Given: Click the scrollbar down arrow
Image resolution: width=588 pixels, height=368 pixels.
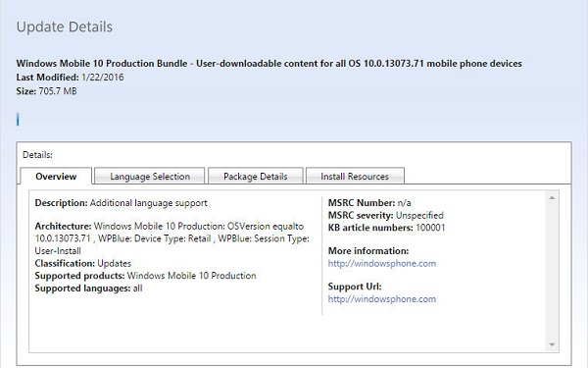Looking at the screenshot, I should (x=552, y=344).
